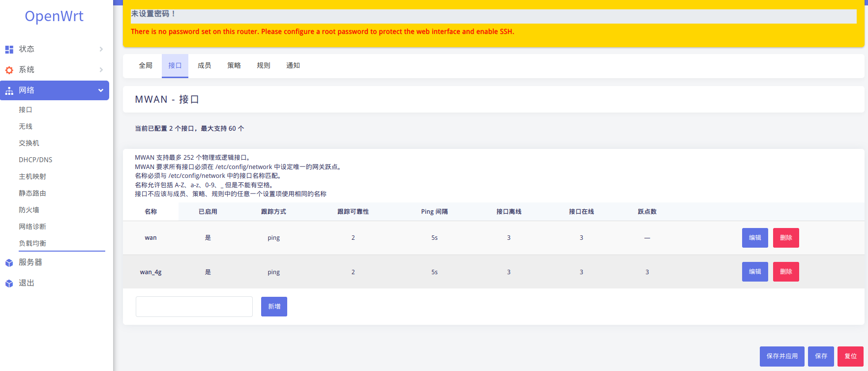Image resolution: width=868 pixels, height=371 pixels.
Task: Delete the wan interface with 删除
Action: tap(786, 238)
